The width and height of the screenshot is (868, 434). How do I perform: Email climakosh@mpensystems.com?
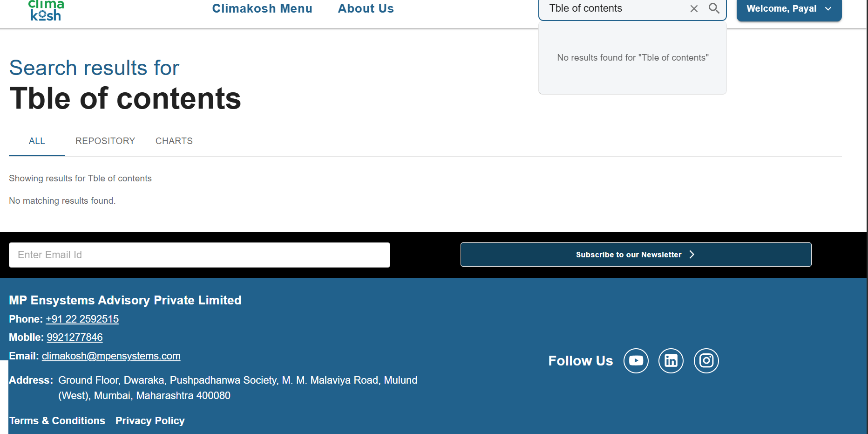click(111, 356)
